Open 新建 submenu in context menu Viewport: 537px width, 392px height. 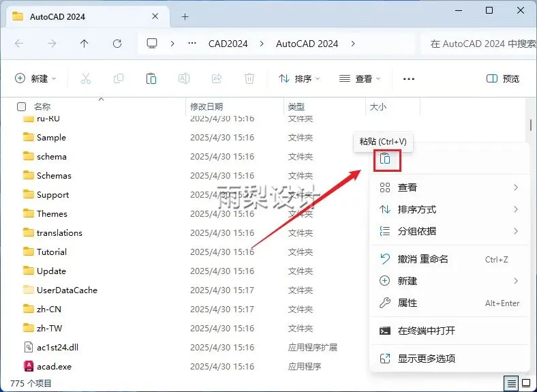(450, 281)
